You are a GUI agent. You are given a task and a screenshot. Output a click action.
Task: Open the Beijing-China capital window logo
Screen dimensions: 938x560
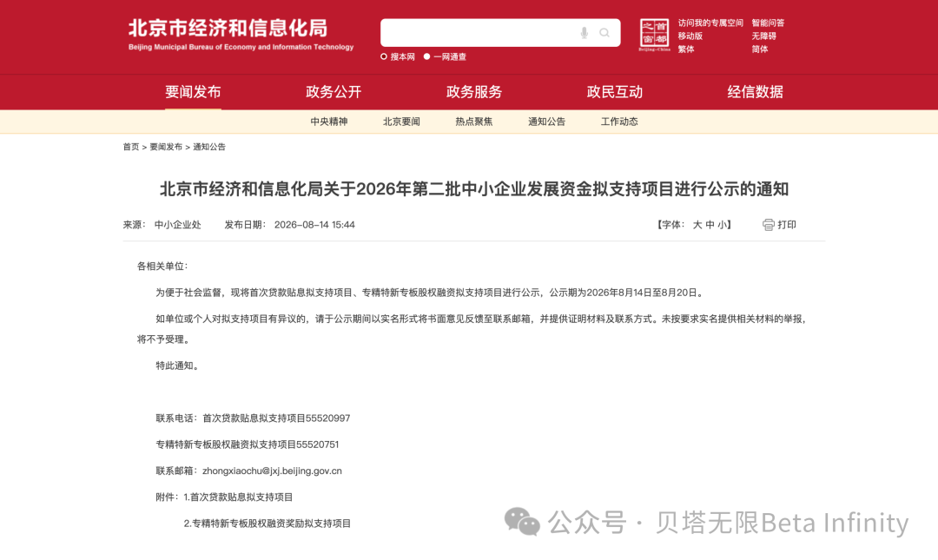[655, 35]
